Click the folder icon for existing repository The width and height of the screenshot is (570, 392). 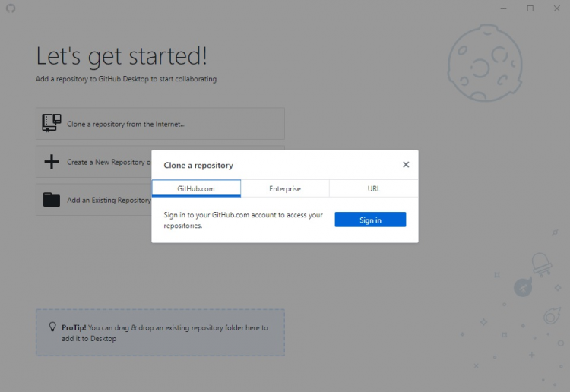(52, 200)
